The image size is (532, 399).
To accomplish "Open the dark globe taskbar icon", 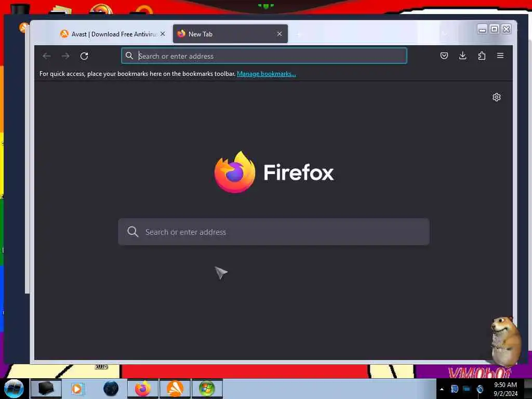I will coord(111,389).
